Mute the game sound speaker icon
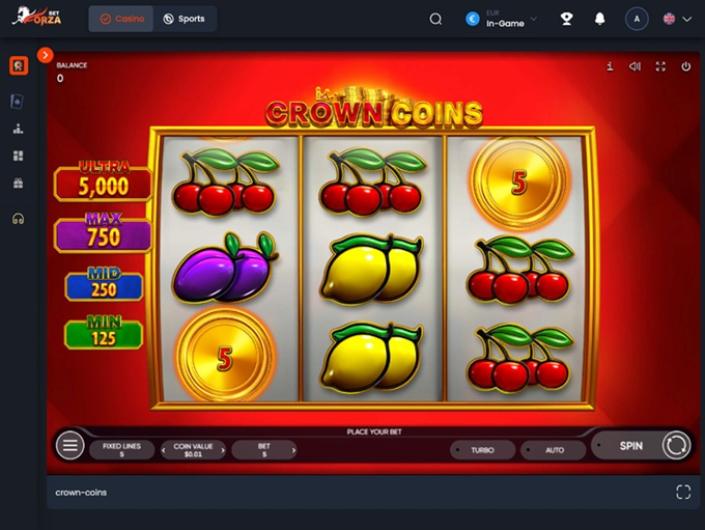The image size is (705, 530). pyautogui.click(x=635, y=67)
